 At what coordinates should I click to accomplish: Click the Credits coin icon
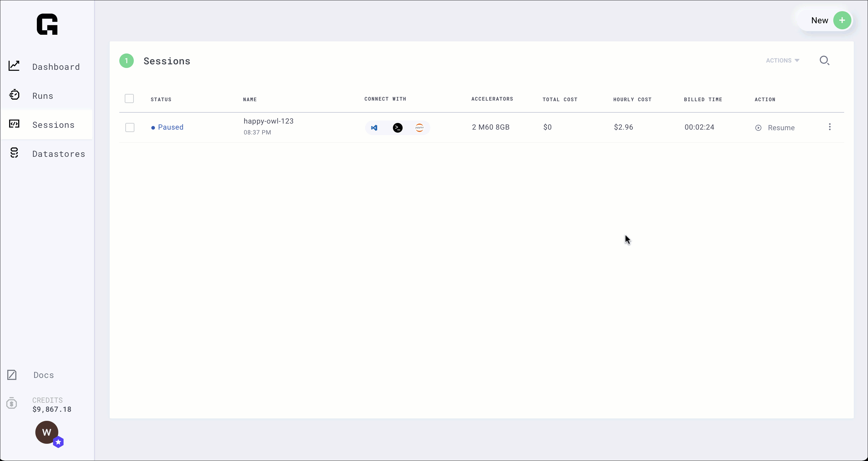11,403
